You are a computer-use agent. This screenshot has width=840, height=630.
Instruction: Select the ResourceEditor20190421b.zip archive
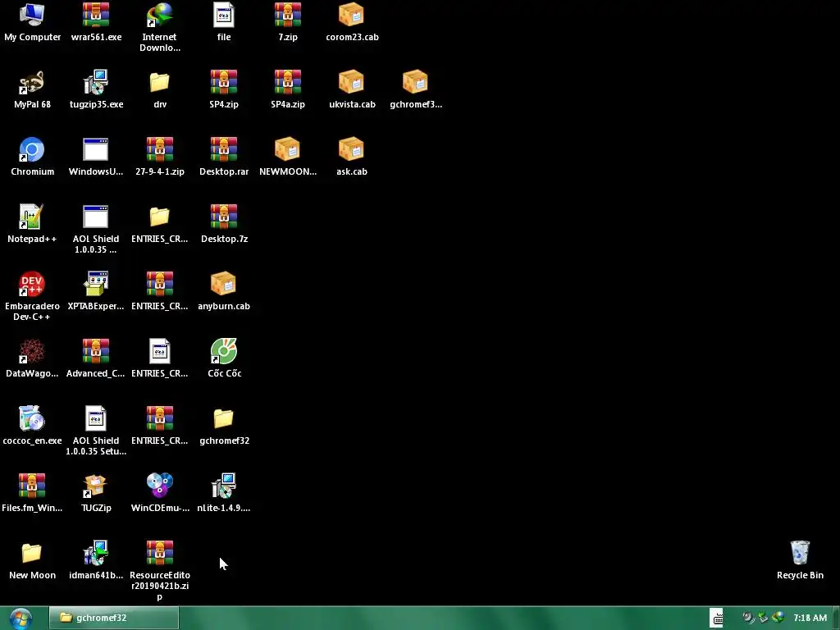tap(160, 553)
